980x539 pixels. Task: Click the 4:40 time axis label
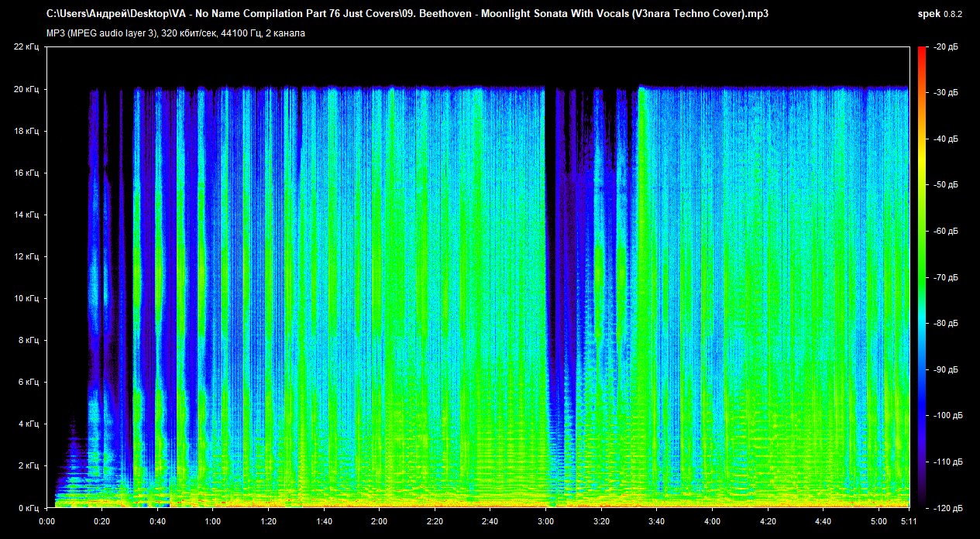point(823,521)
